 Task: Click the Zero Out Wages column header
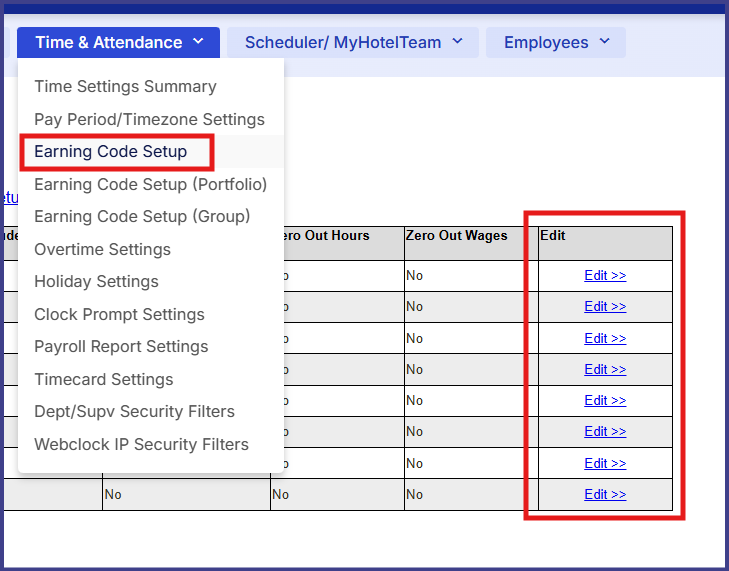click(456, 236)
